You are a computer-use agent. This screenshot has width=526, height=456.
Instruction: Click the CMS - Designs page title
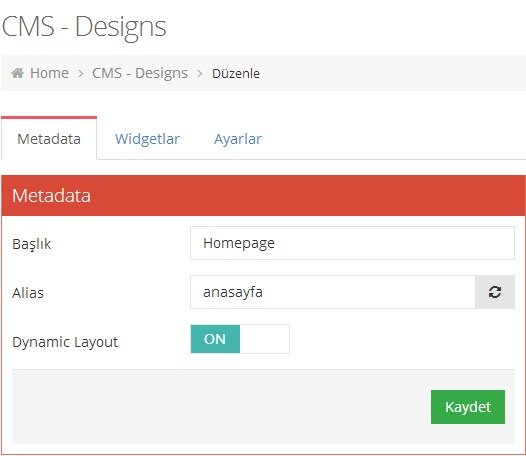tap(84, 27)
